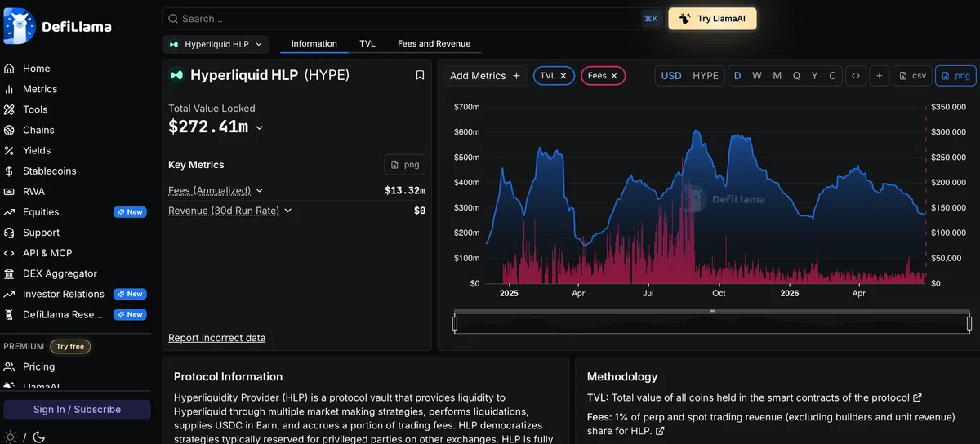The width and height of the screenshot is (980, 444).
Task: Switch to dark theme moon icon
Action: (38, 437)
